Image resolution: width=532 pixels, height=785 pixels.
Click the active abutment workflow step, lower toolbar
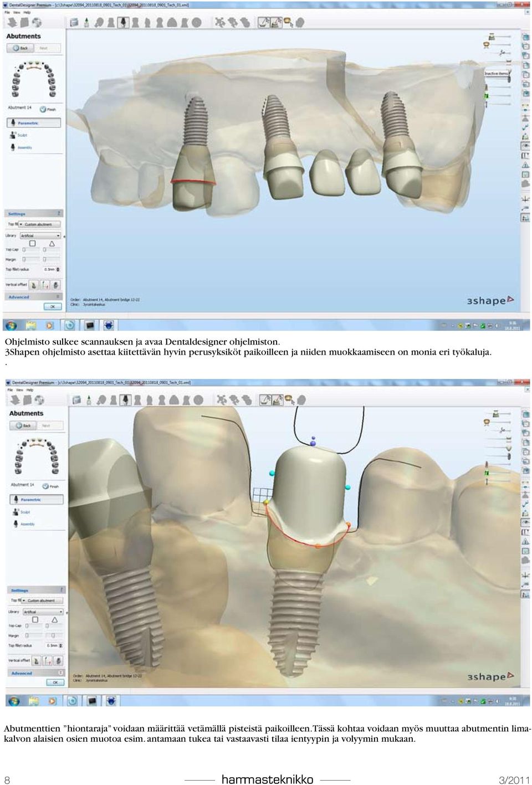point(126,400)
